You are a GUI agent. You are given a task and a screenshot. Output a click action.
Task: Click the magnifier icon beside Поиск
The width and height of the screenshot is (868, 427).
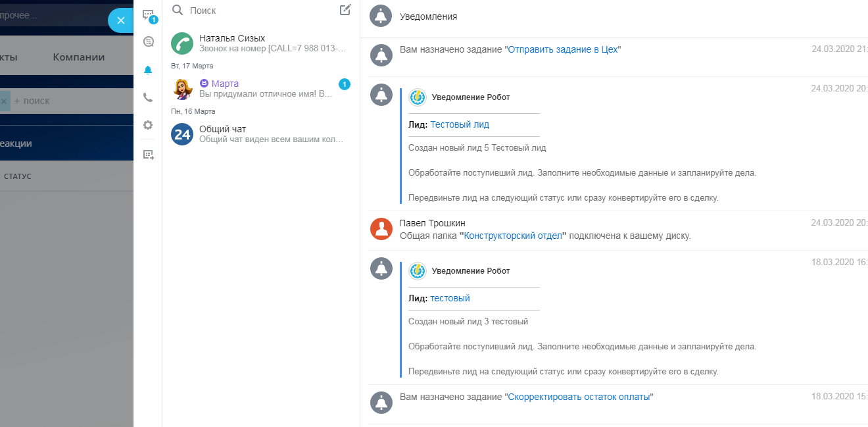pyautogui.click(x=177, y=10)
